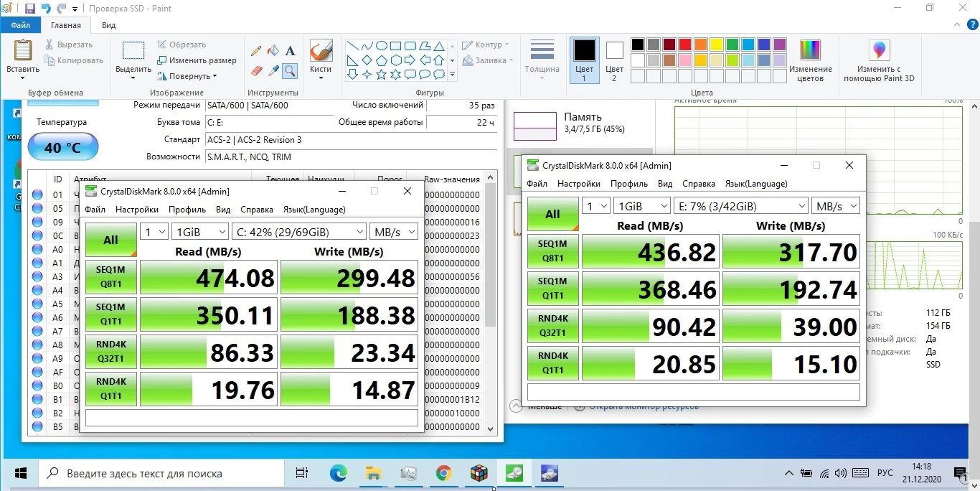Choose the Eraser tool

[256, 70]
